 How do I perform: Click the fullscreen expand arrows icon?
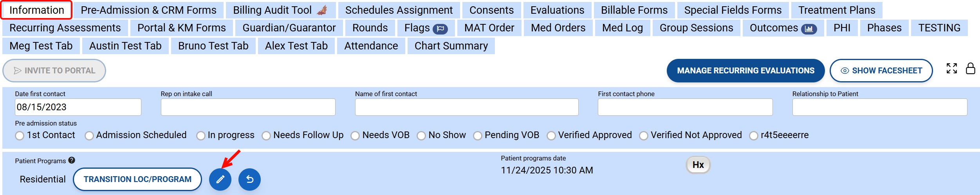coord(952,68)
